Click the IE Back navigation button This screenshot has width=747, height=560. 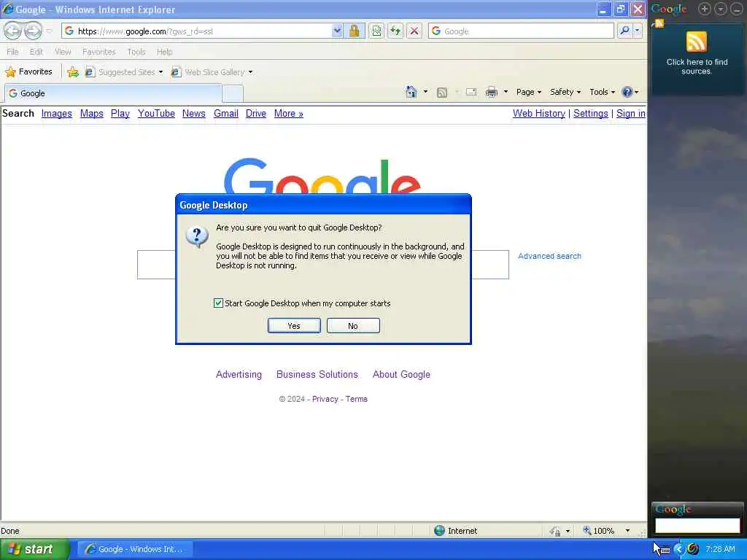pos(13,31)
